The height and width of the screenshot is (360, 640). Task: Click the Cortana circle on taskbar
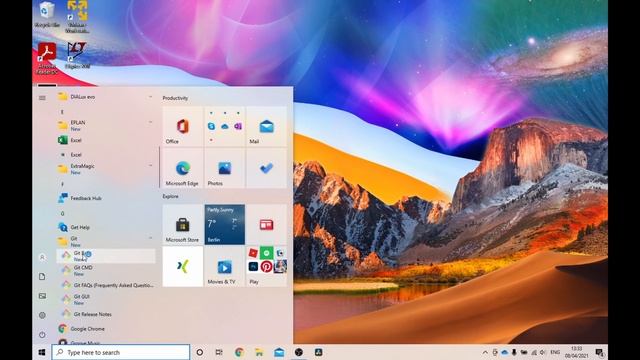click(200, 352)
